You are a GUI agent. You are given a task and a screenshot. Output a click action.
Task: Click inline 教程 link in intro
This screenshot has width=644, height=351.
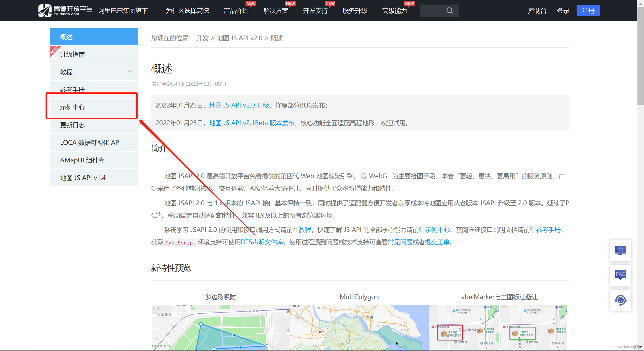pos(305,230)
